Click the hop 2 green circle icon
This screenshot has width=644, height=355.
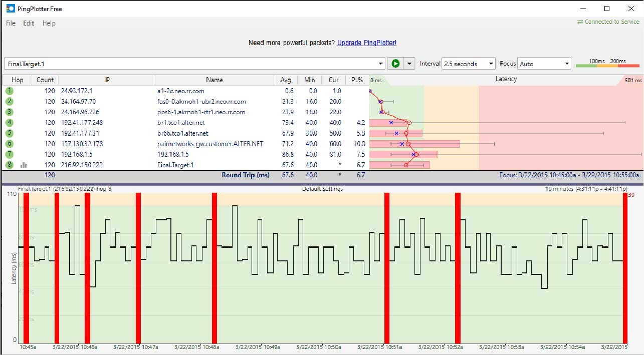tap(9, 101)
